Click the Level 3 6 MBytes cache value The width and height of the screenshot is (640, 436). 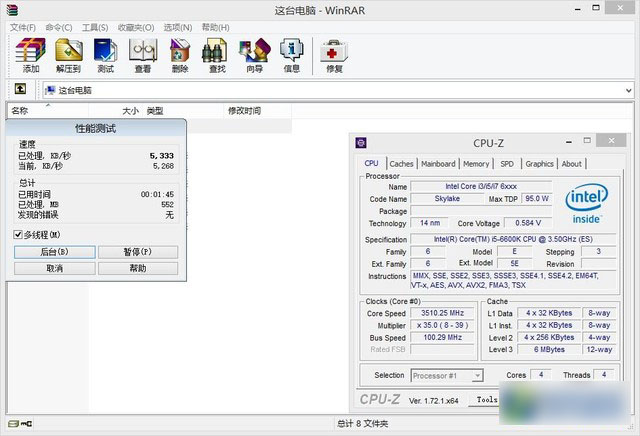[549, 349]
